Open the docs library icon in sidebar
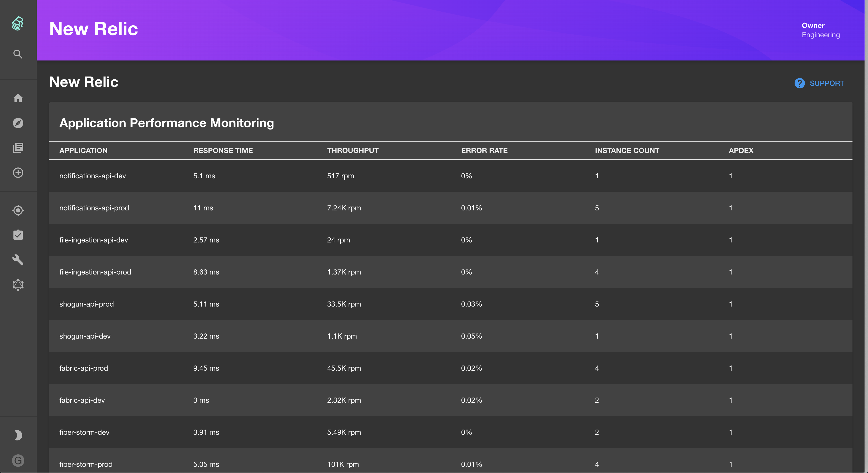The height and width of the screenshot is (473, 868). 18,148
